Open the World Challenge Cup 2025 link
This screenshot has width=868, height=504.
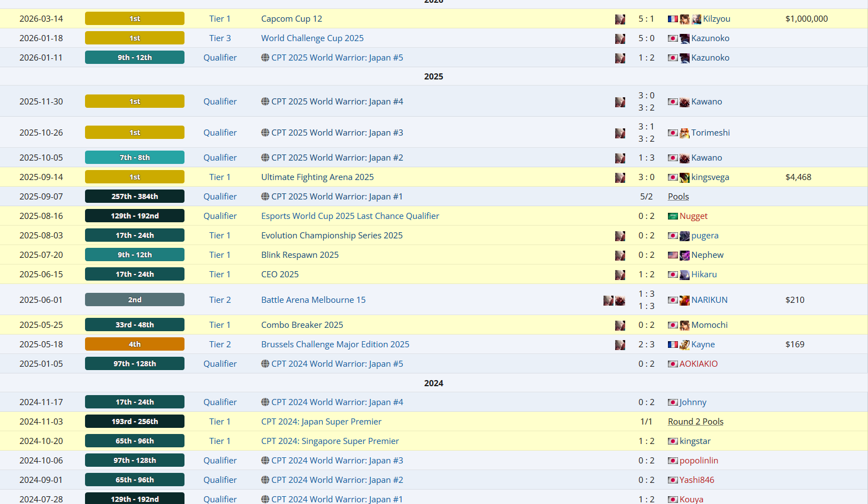pyautogui.click(x=312, y=38)
